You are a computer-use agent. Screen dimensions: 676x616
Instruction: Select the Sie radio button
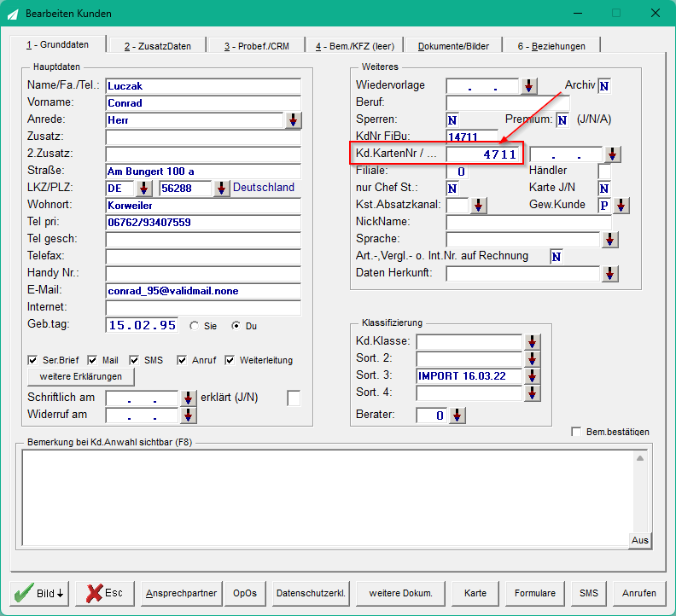point(194,326)
